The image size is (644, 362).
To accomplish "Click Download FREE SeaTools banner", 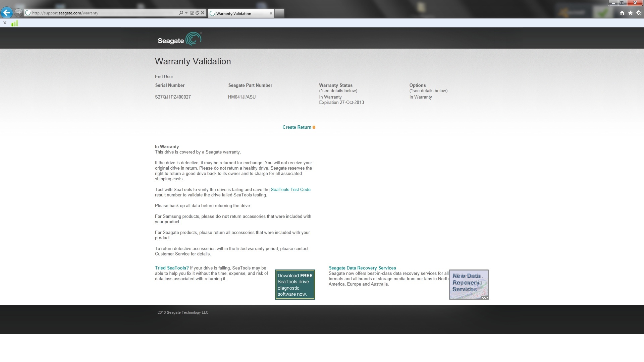I will (x=295, y=285).
